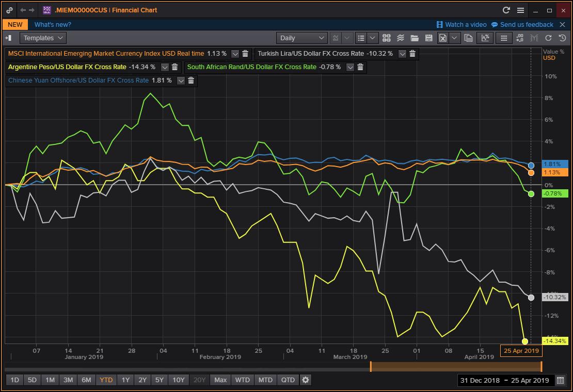This screenshot has width=573, height=392.
Task: Open period settings gear icon
Action: (x=306, y=380)
